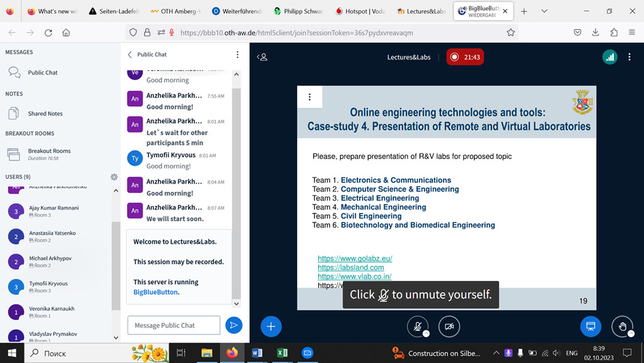Open the presentation screen button
Image resolution: width=644 pixels, height=363 pixels.
click(x=591, y=326)
